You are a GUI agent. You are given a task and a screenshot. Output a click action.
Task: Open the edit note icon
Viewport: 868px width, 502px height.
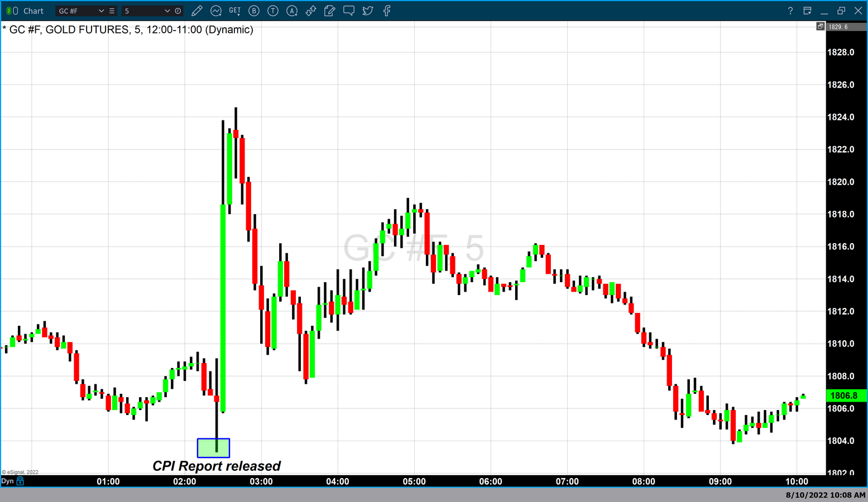click(x=330, y=11)
